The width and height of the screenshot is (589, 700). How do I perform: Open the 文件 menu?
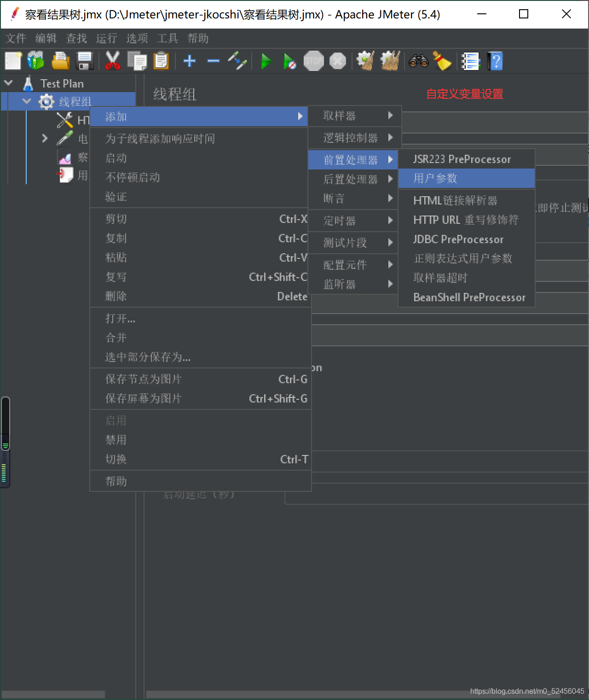coord(16,38)
